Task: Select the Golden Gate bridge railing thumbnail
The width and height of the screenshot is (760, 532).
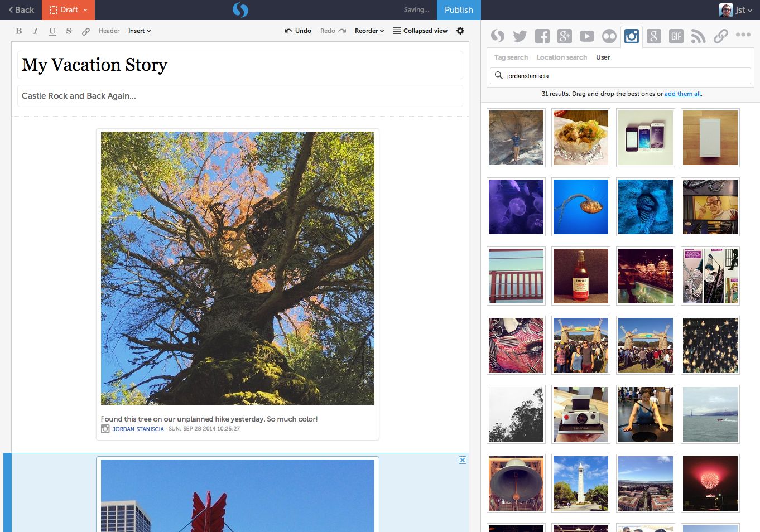Action: [x=516, y=276]
